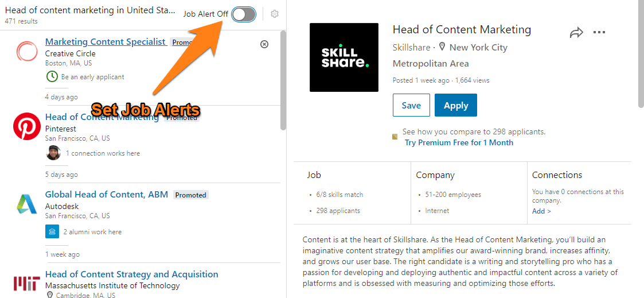Click the Skillshare company logo
The image size is (644, 298).
344,57
